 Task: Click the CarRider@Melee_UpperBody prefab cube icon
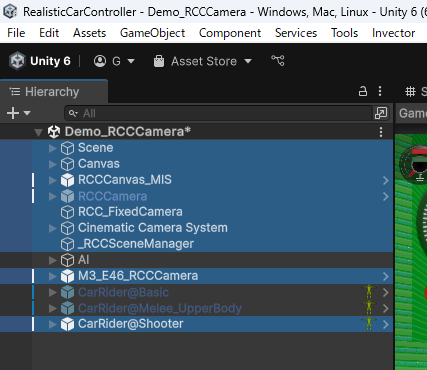pos(67,308)
